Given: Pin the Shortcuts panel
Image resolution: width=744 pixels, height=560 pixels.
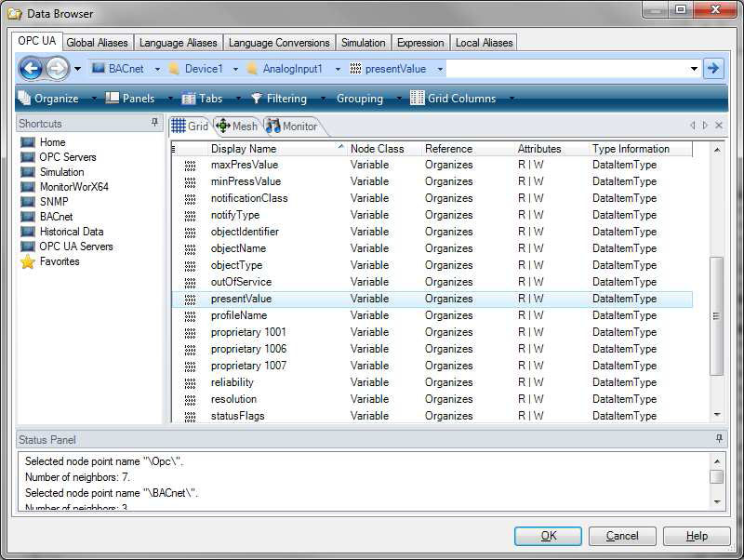Looking at the screenshot, I should 154,124.
